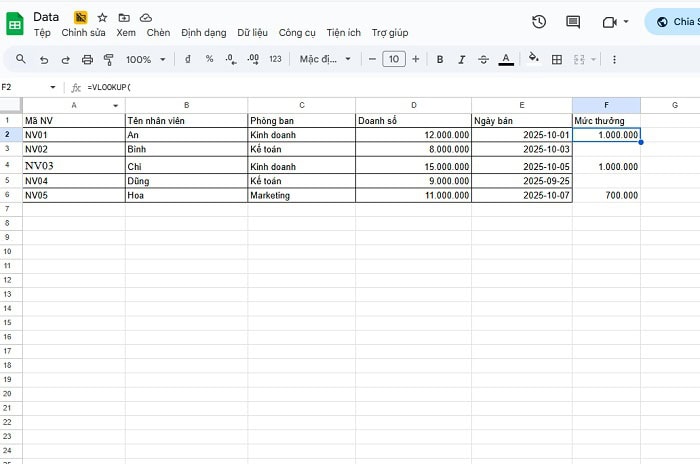Click the redo arrow in toolbar
The width and height of the screenshot is (700, 464).
65,60
